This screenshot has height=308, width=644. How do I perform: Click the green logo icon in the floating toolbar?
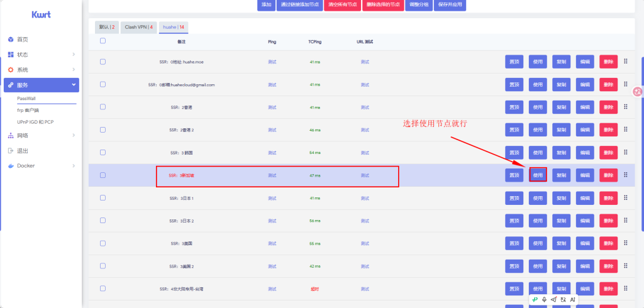click(x=535, y=299)
